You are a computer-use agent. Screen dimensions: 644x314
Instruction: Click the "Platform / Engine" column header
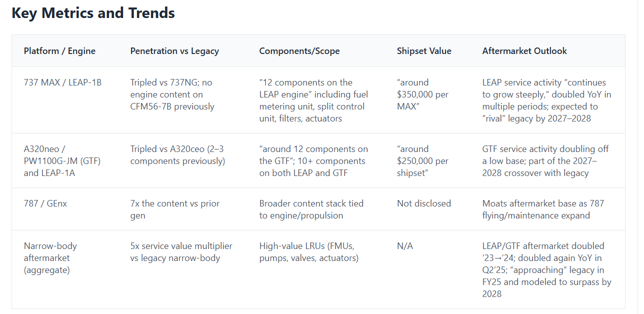point(59,51)
